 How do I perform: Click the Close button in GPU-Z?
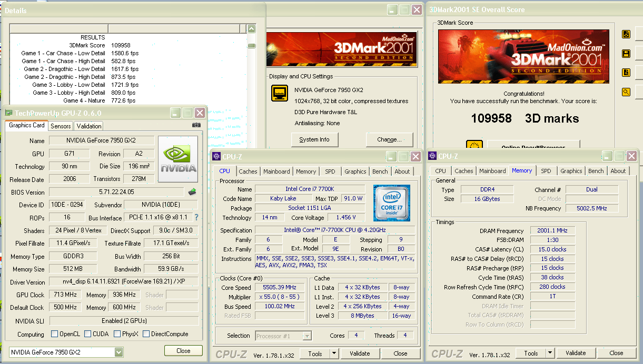(183, 351)
